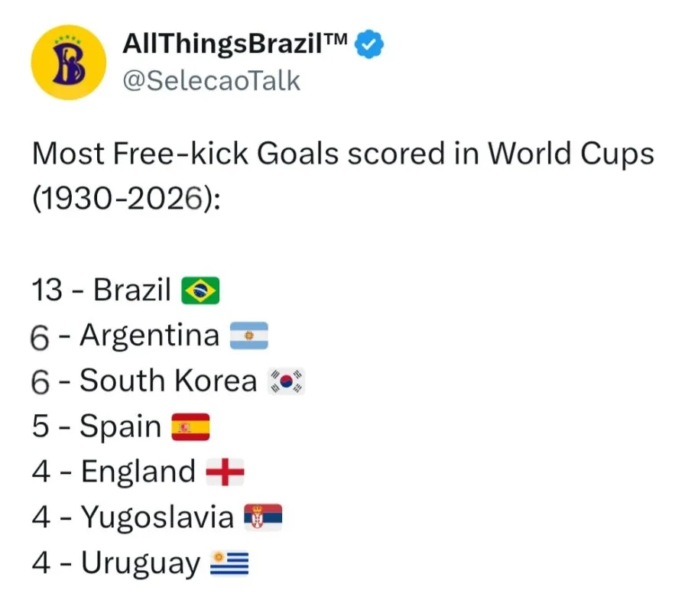Click the blue verified badge icon

(369, 44)
